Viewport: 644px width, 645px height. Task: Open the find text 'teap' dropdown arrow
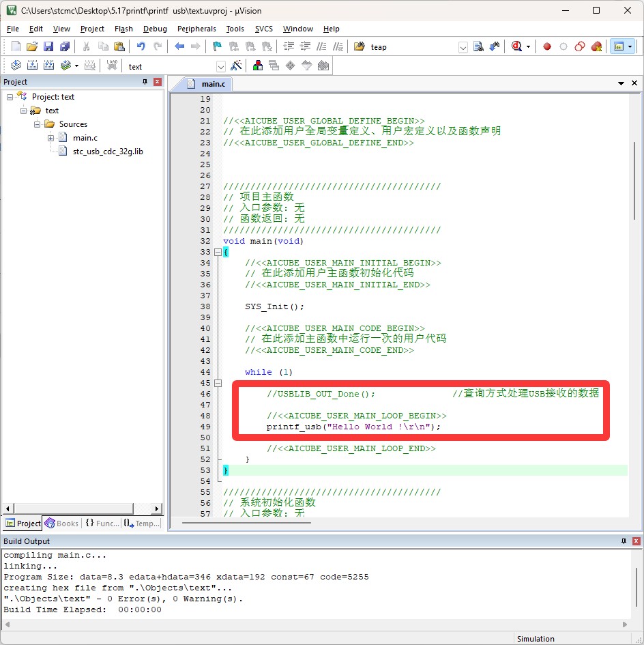point(463,47)
